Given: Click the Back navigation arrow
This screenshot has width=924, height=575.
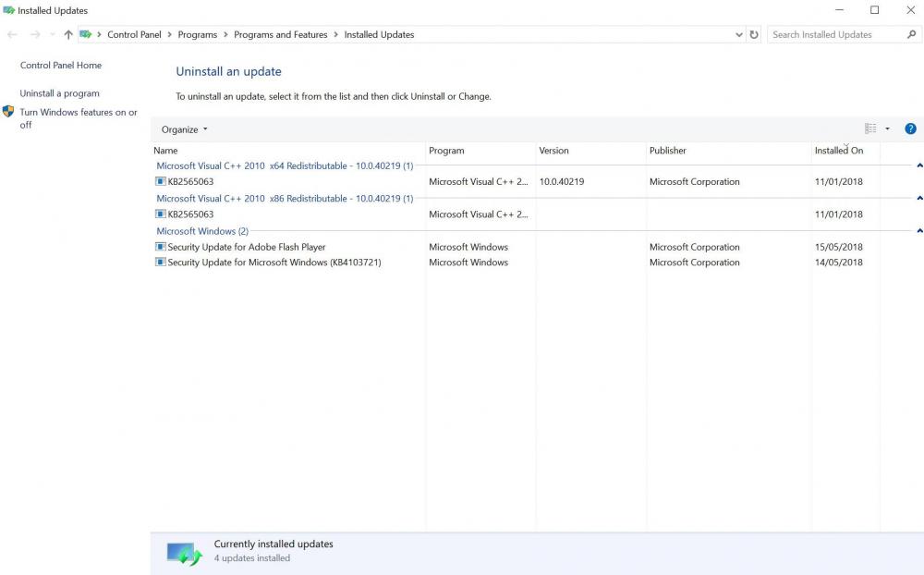Looking at the screenshot, I should (12, 35).
